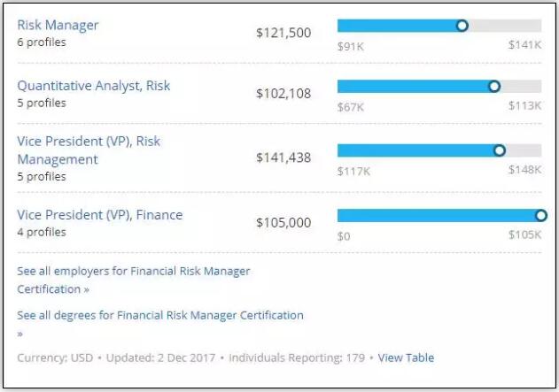559x392 pixels.
Task: Click the Risk Manager blue salary bar
Action: [x=397, y=26]
